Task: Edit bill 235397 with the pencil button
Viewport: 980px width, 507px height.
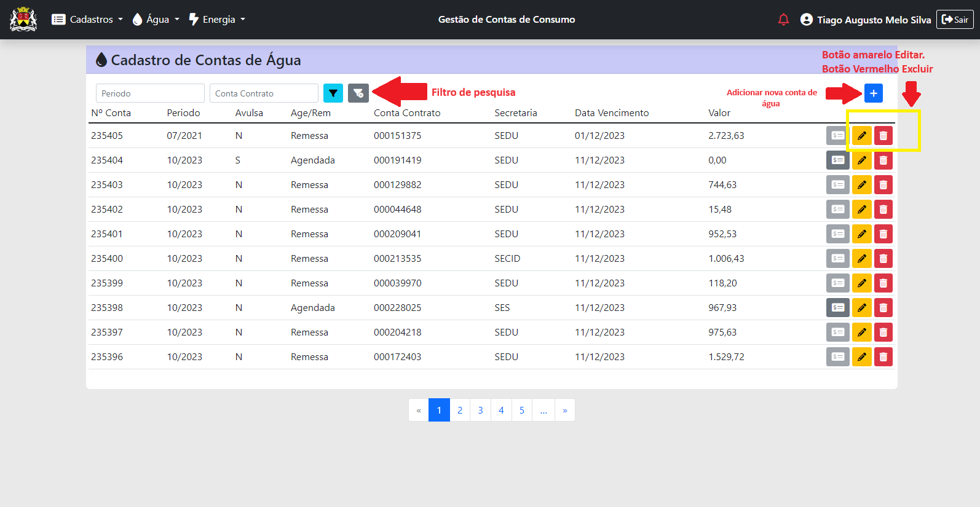Action: (862, 332)
